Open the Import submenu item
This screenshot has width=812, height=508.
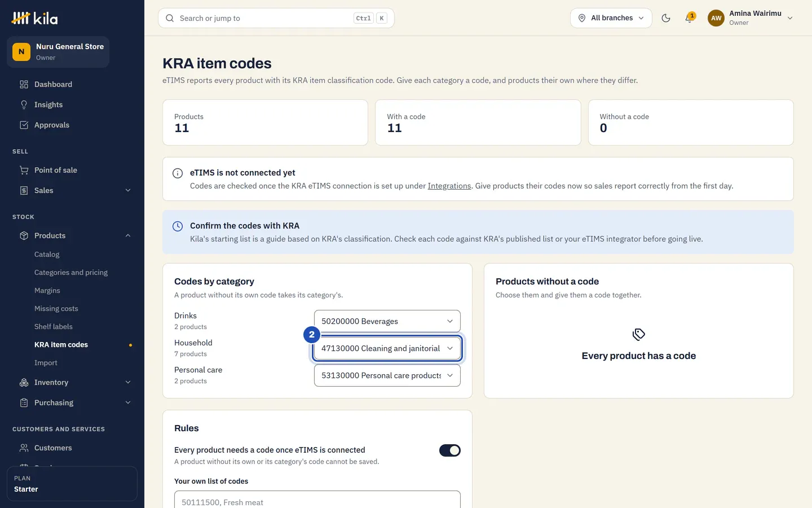coord(46,363)
